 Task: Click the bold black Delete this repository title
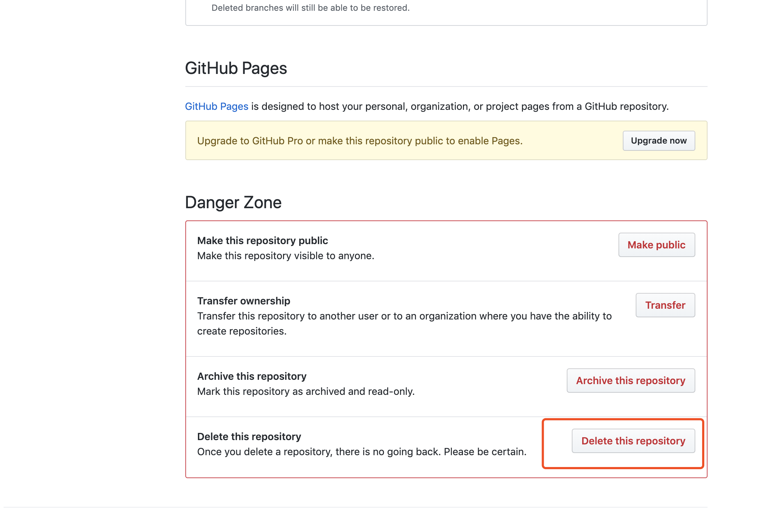tap(249, 437)
